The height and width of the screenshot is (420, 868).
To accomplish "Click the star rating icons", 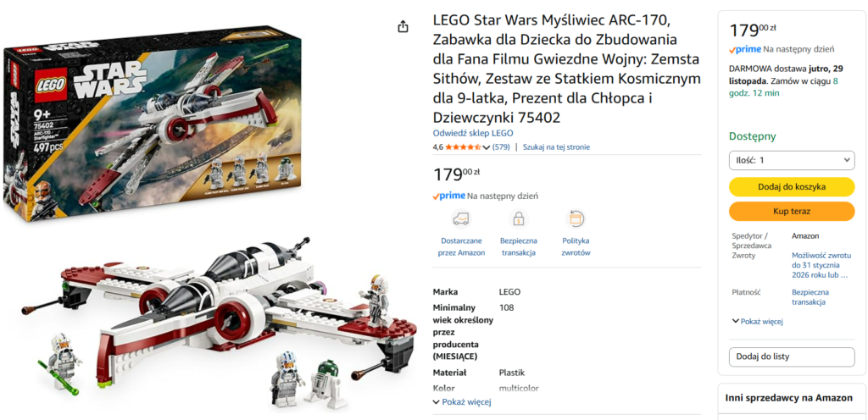I will (463, 147).
